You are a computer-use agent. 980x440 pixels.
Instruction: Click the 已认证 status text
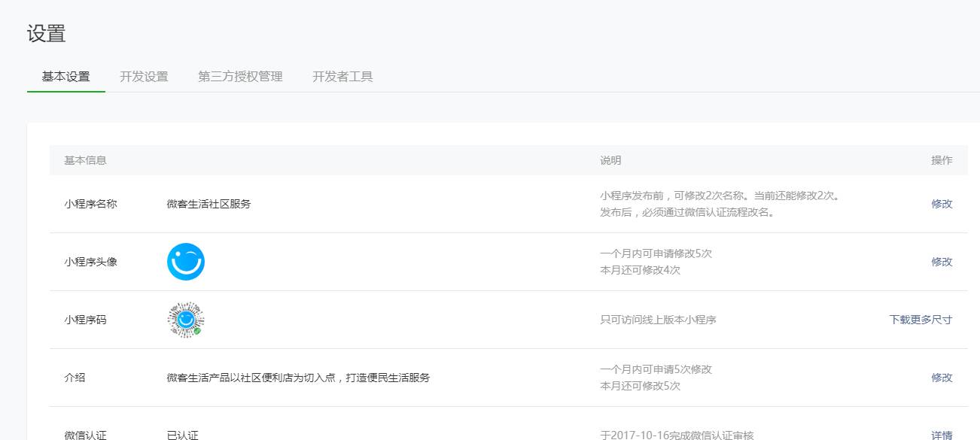coord(182,435)
